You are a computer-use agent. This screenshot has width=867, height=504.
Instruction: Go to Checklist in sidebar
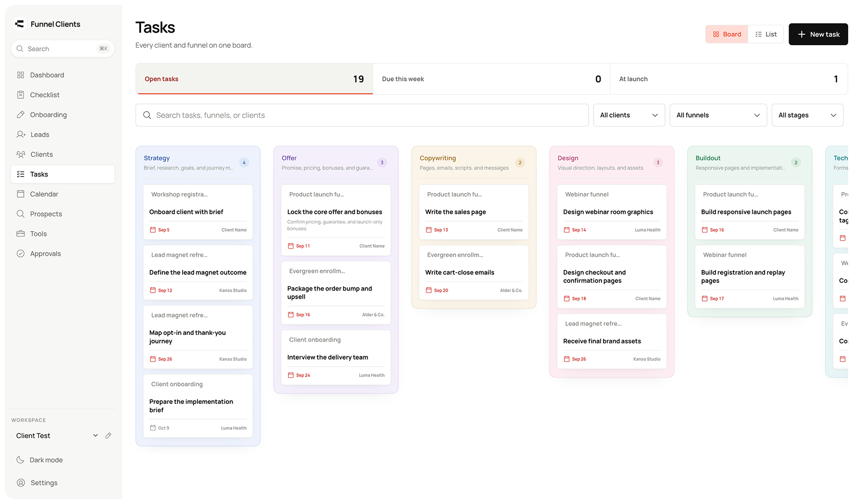point(63,95)
